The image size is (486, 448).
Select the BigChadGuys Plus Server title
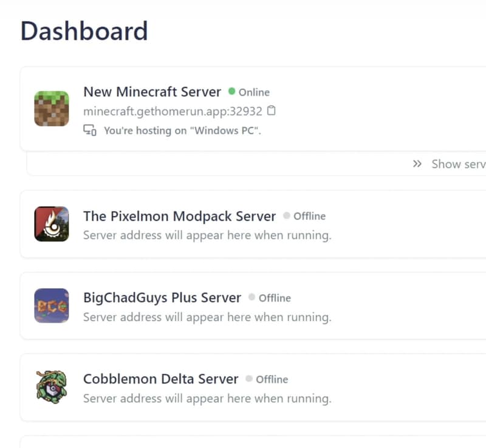[x=162, y=297]
